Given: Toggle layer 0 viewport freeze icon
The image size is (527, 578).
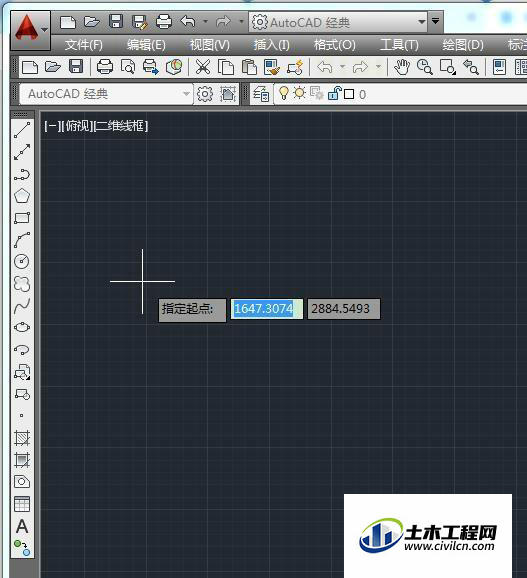Looking at the screenshot, I should click(317, 94).
